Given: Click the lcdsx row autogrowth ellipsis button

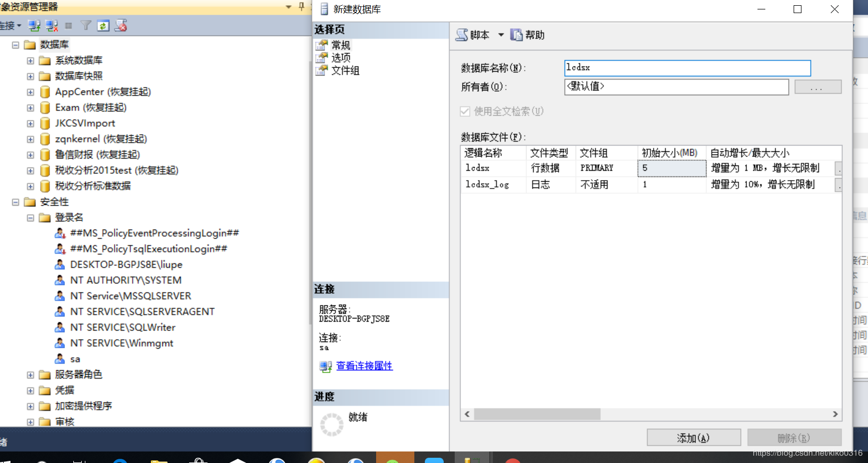Looking at the screenshot, I should click(x=838, y=169).
